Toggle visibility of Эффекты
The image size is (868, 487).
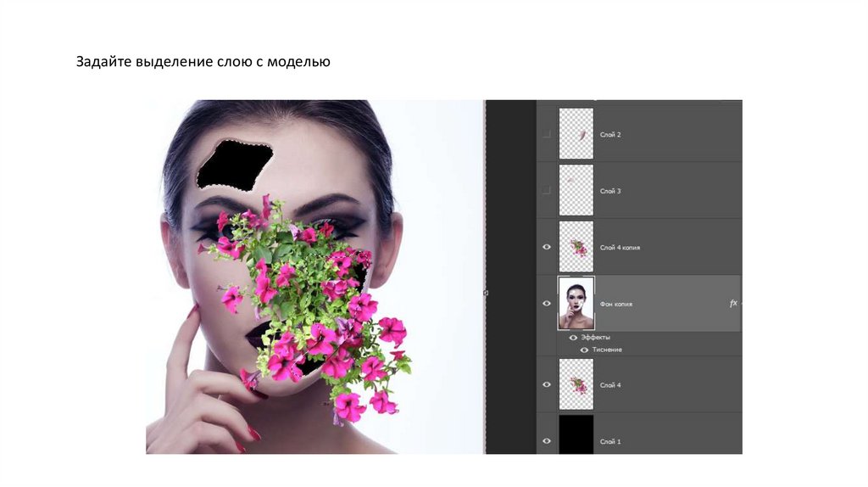click(x=574, y=338)
